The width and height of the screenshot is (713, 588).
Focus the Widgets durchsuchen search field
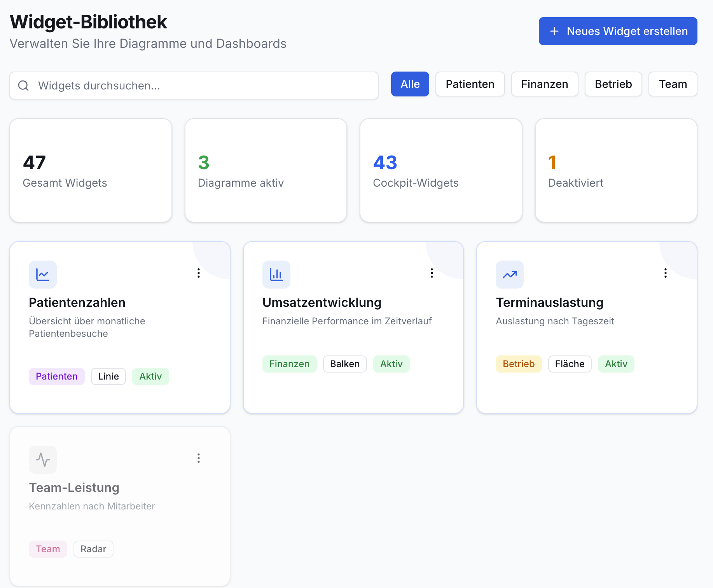(194, 86)
